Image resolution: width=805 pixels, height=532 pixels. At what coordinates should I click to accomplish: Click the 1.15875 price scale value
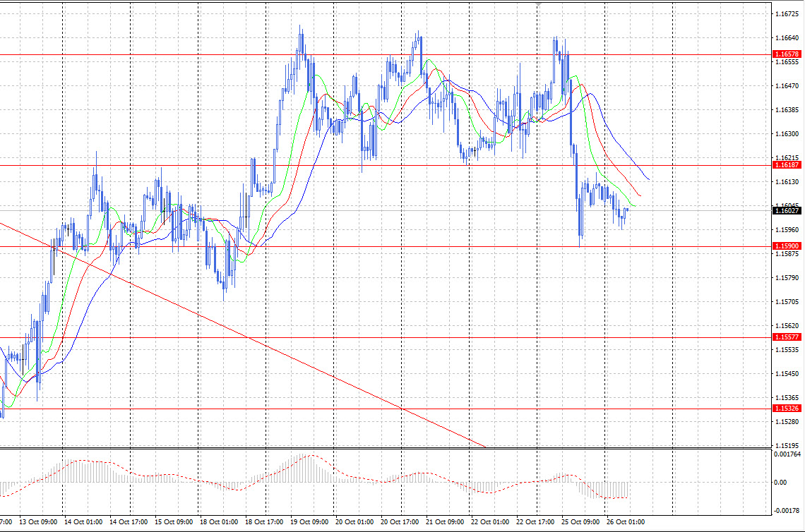787,253
